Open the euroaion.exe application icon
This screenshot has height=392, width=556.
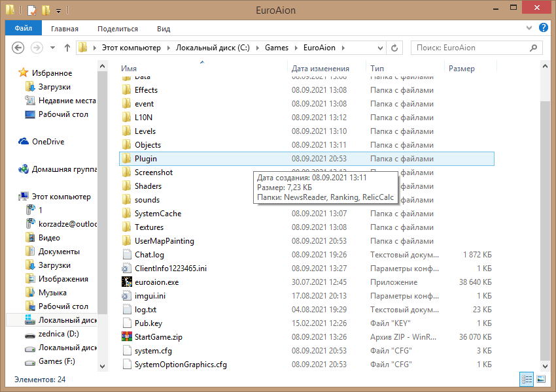coord(127,282)
